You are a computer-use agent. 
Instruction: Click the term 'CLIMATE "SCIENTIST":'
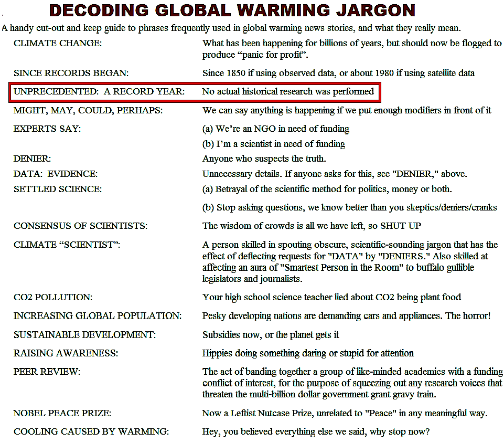point(67,245)
